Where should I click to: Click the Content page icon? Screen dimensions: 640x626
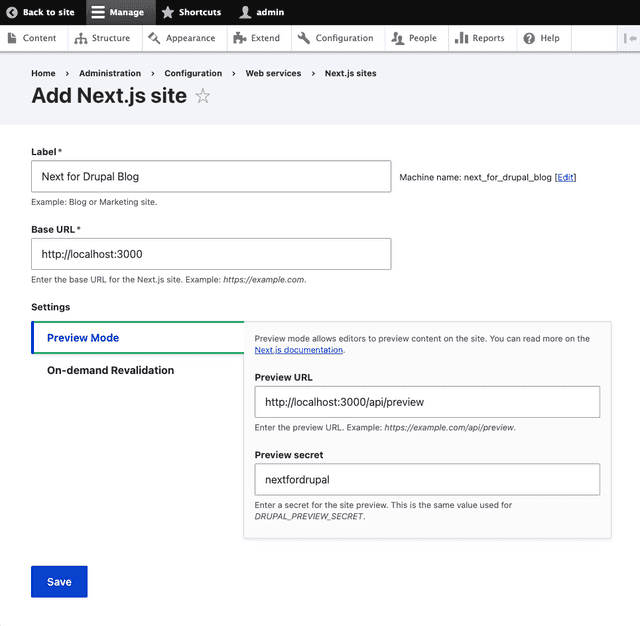(12, 38)
